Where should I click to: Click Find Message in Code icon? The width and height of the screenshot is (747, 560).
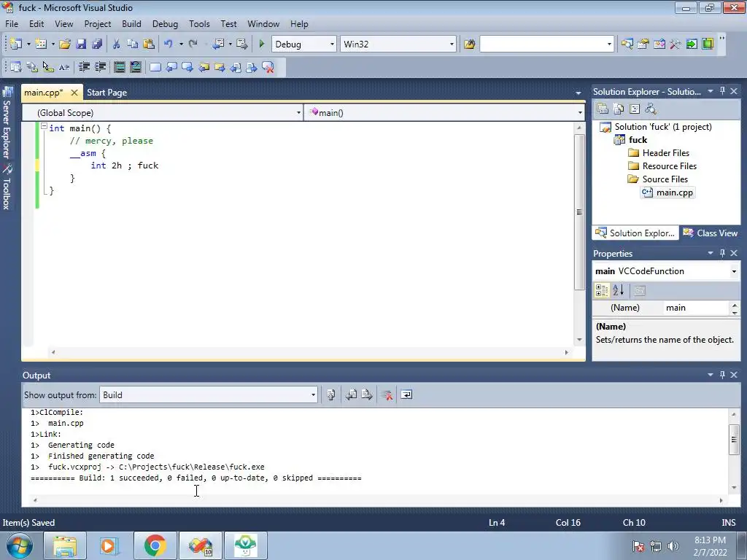pyautogui.click(x=331, y=394)
